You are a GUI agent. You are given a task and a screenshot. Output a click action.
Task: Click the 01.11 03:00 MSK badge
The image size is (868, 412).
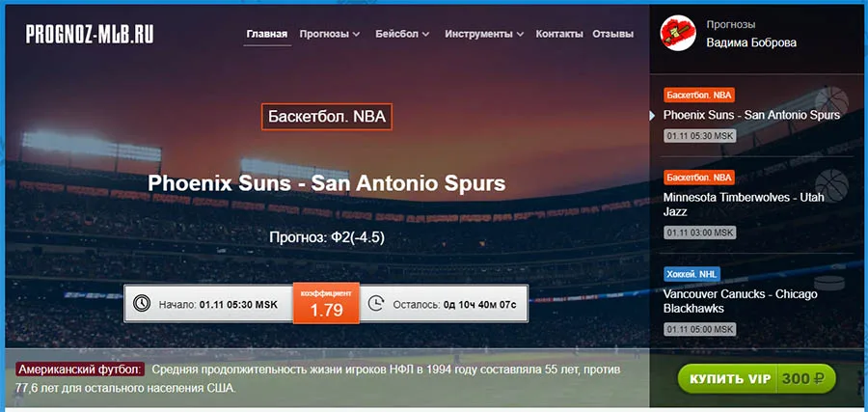(x=700, y=232)
